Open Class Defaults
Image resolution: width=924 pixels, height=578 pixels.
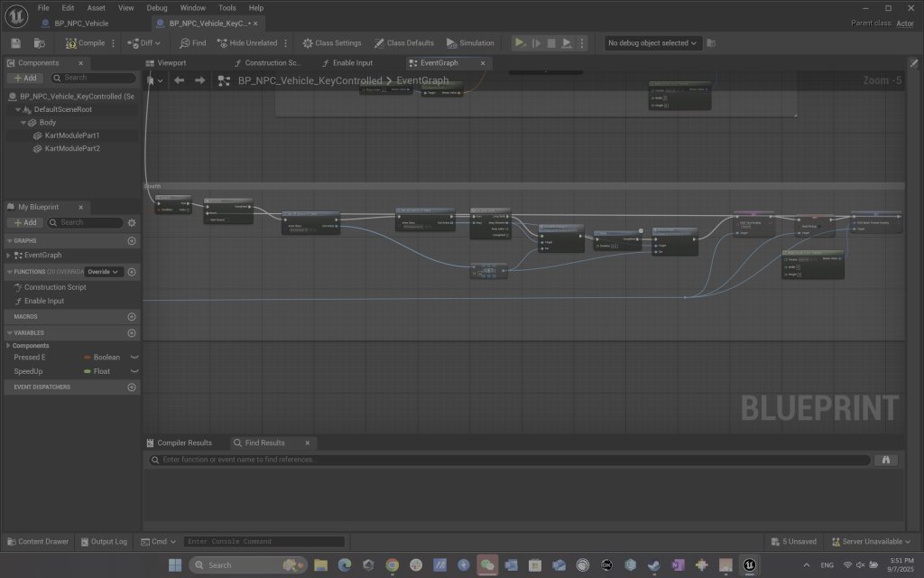coord(404,42)
